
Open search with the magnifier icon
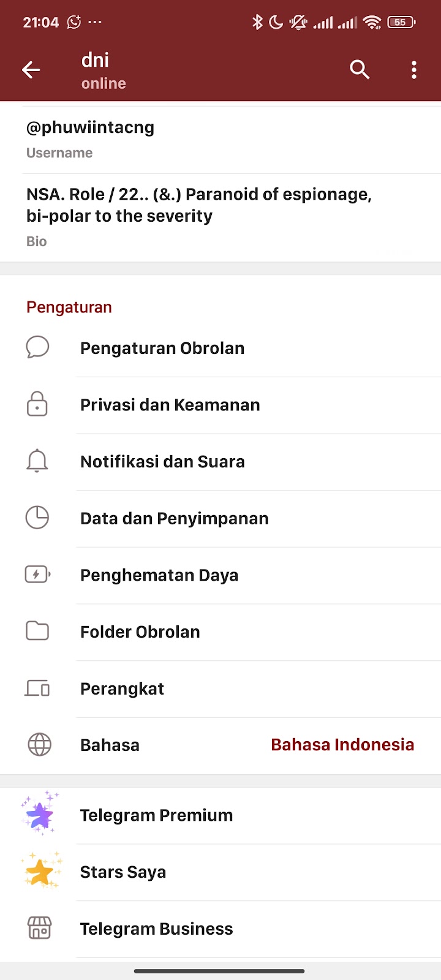(x=360, y=70)
